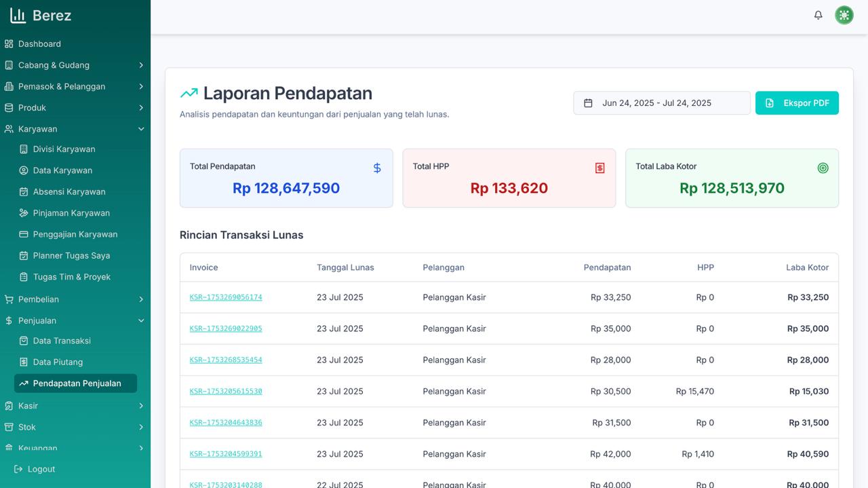The height and width of the screenshot is (488, 868).
Task: Expand the Pembelian menu chevron
Action: coord(141,299)
